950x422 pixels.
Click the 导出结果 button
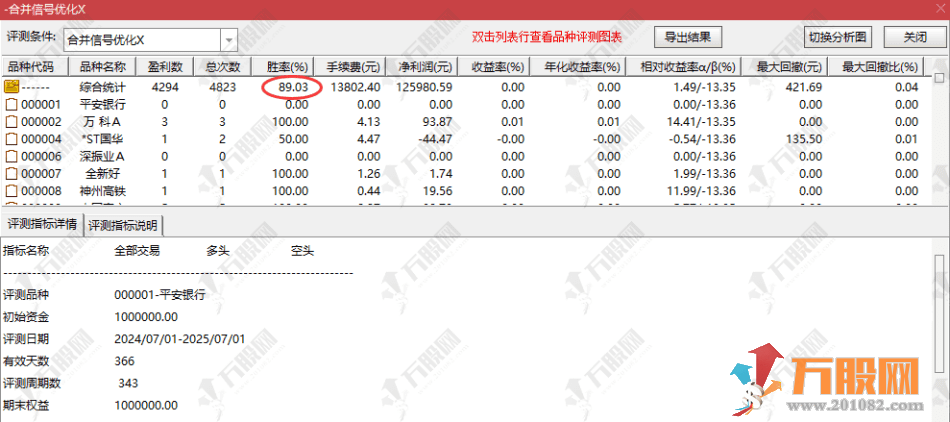(688, 37)
